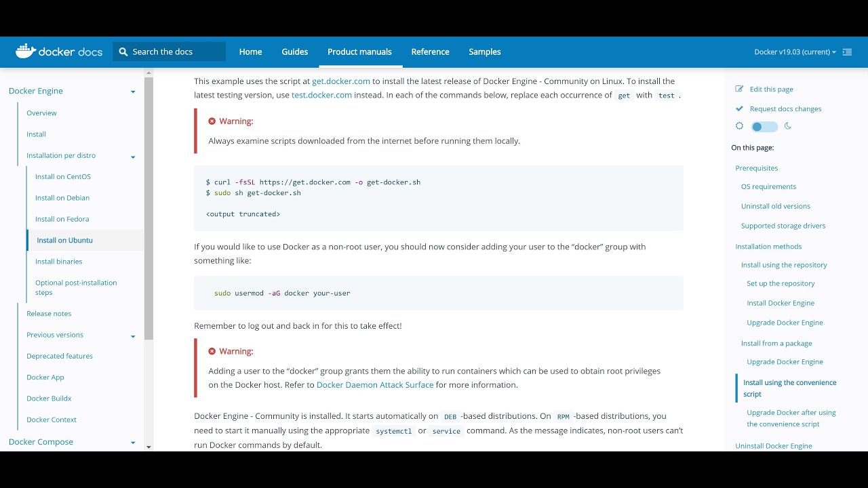Open Overview in the sidebar

click(x=41, y=113)
